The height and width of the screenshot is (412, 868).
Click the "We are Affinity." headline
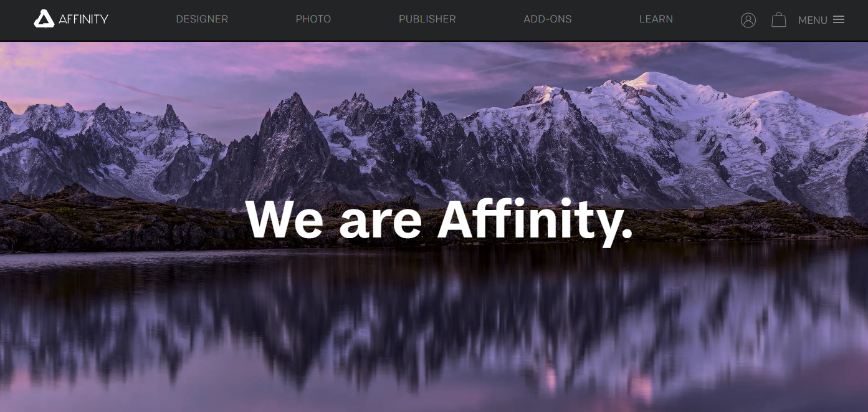(x=439, y=219)
